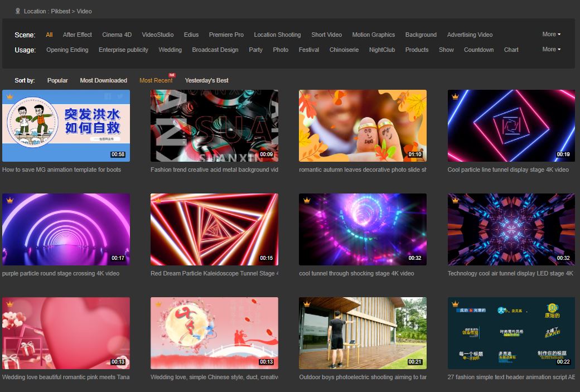Image resolution: width=580 pixels, height=392 pixels.
Task: Select the Location Shooting filter
Action: click(277, 35)
